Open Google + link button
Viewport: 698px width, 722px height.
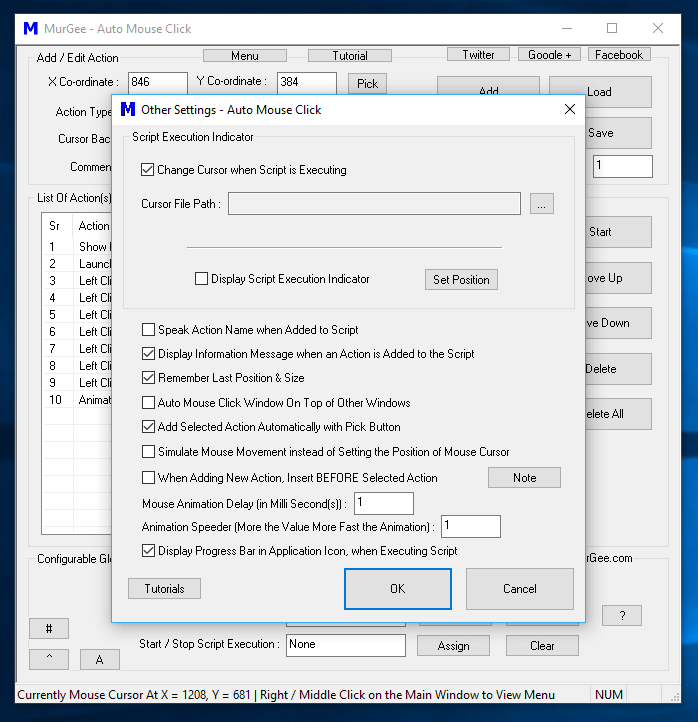[x=549, y=54]
